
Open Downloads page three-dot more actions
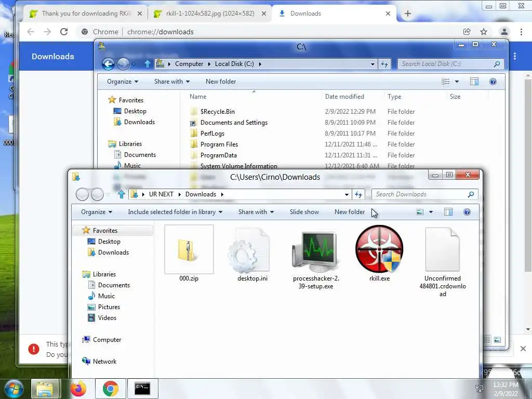point(515,56)
